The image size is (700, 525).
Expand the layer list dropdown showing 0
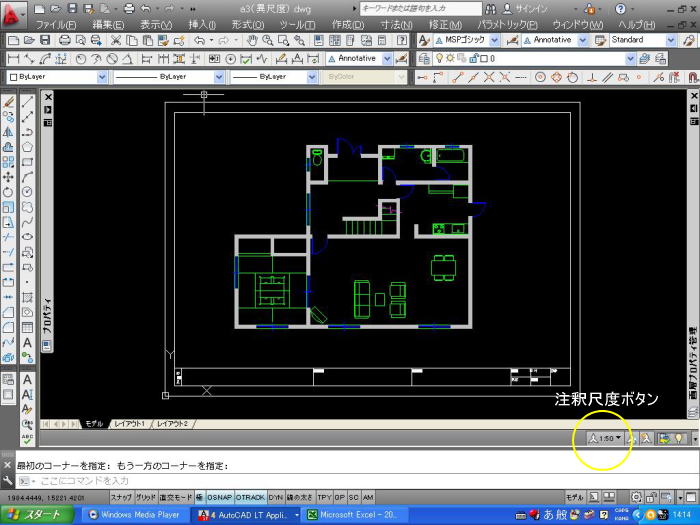[x=630, y=58]
